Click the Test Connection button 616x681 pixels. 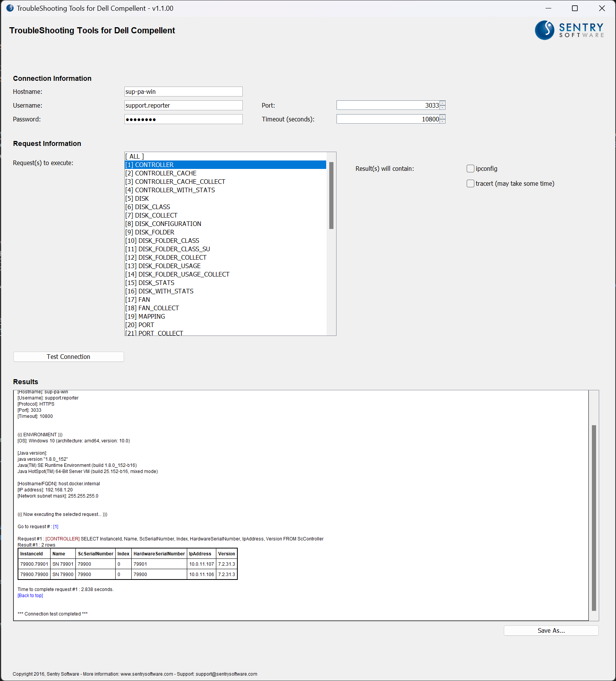[68, 356]
